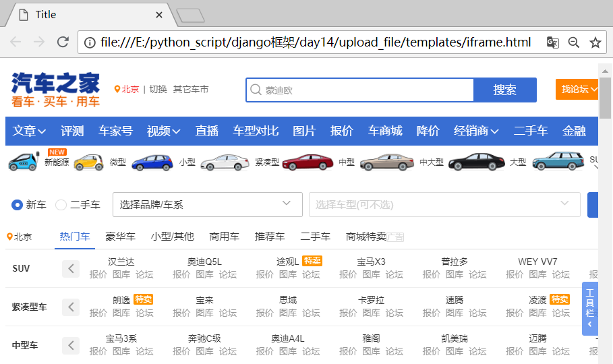Open the 车家号 nav item

click(x=115, y=131)
